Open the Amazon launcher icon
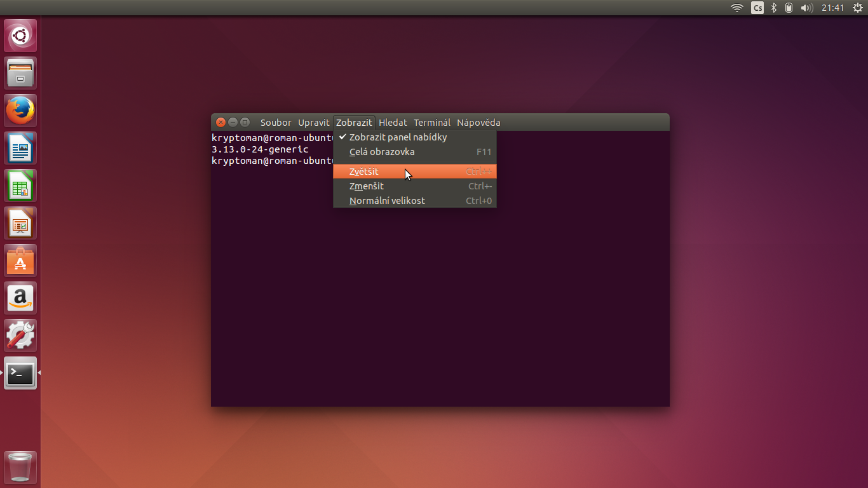This screenshot has width=868, height=488. (20, 298)
